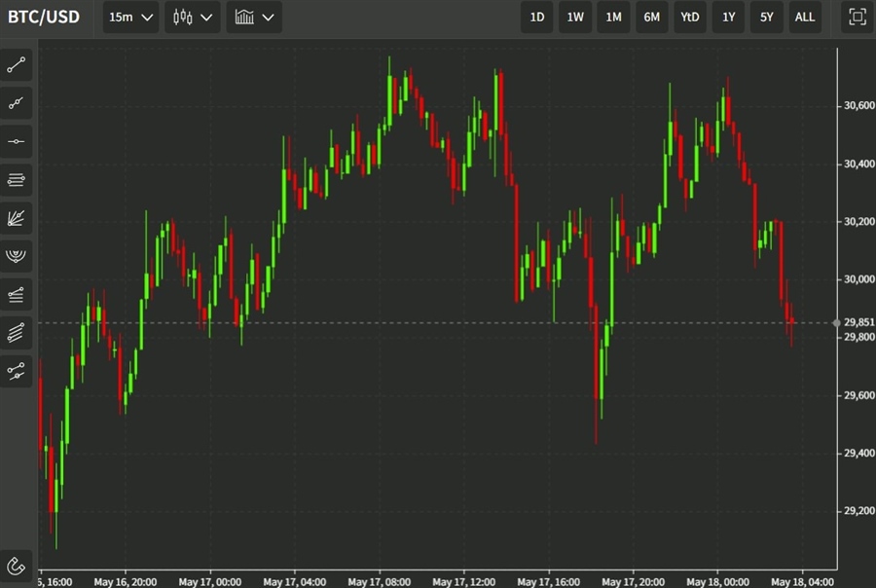Select the trend line drawing tool
876x588 pixels.
point(17,65)
